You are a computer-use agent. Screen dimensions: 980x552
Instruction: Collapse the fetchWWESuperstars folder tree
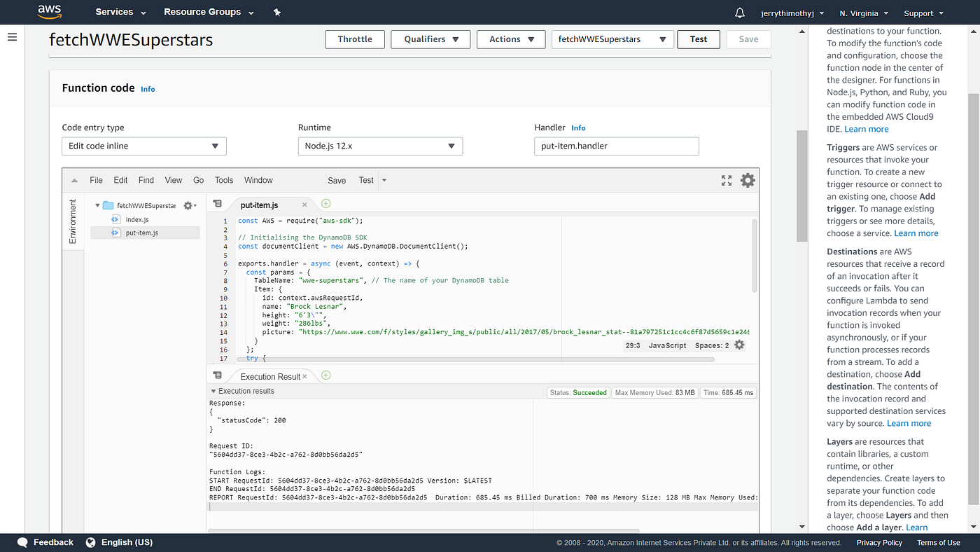click(x=97, y=205)
